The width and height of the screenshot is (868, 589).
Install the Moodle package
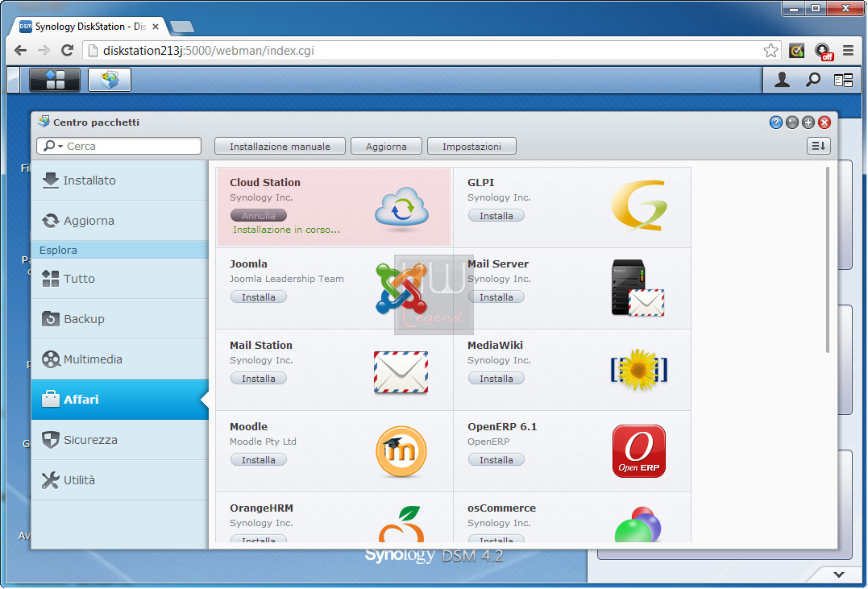[x=259, y=459]
